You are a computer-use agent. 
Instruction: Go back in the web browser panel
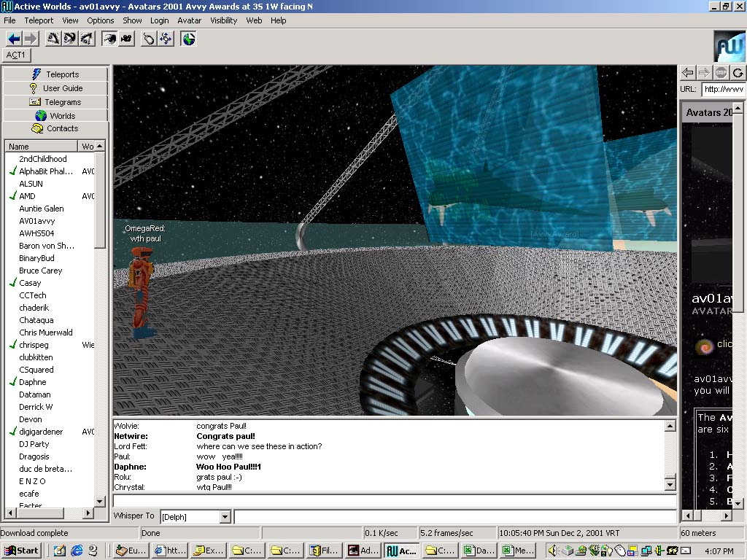point(687,73)
